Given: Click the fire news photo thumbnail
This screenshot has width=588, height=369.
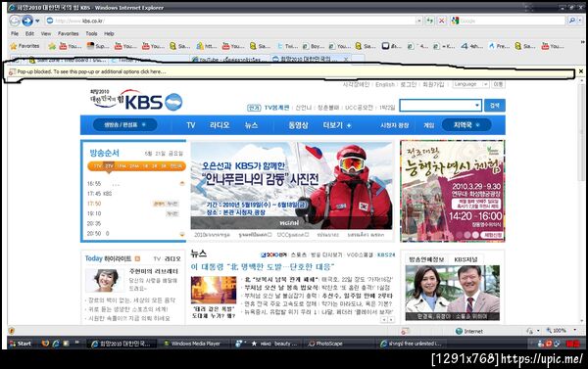Looking at the screenshot, I should pyautogui.click(x=214, y=290).
